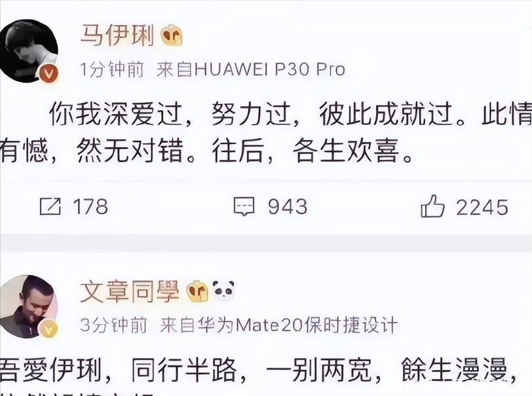
Task: Repost 马伊琍's post via share icon
Action: [50, 206]
